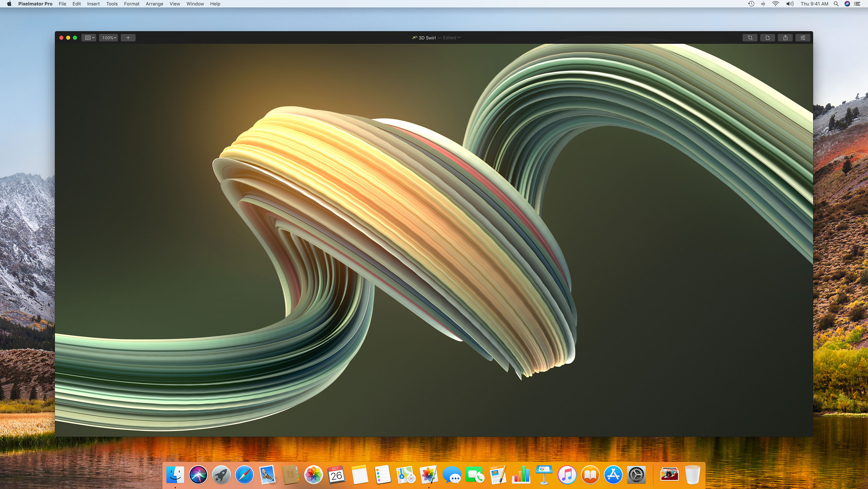This screenshot has height=489, width=868.
Task: Open Notification Center in the menu bar
Action: pos(857,4)
